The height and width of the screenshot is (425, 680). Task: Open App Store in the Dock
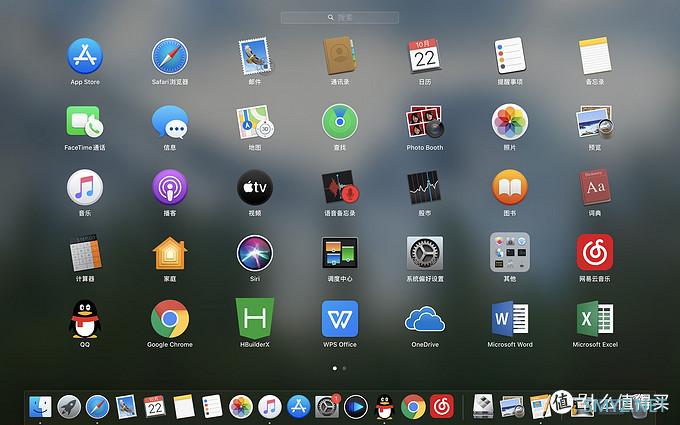click(298, 407)
